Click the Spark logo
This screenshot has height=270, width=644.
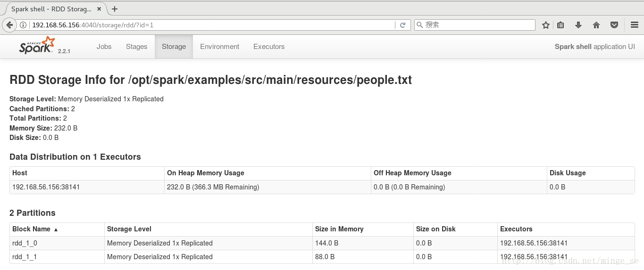(x=37, y=46)
